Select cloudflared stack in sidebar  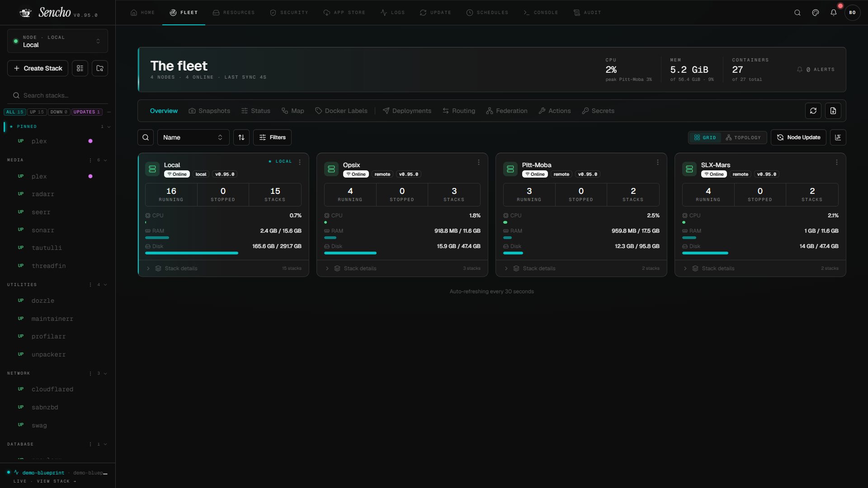click(x=57, y=389)
